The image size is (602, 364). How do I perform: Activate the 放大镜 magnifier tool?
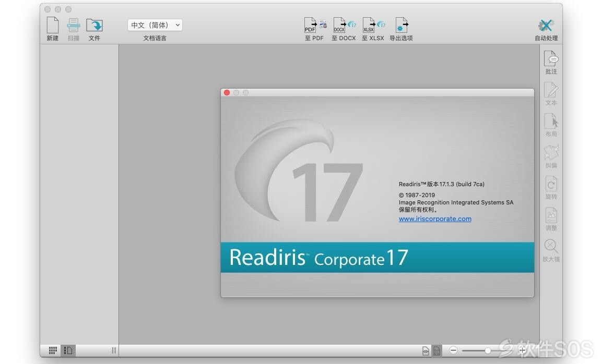(551, 246)
